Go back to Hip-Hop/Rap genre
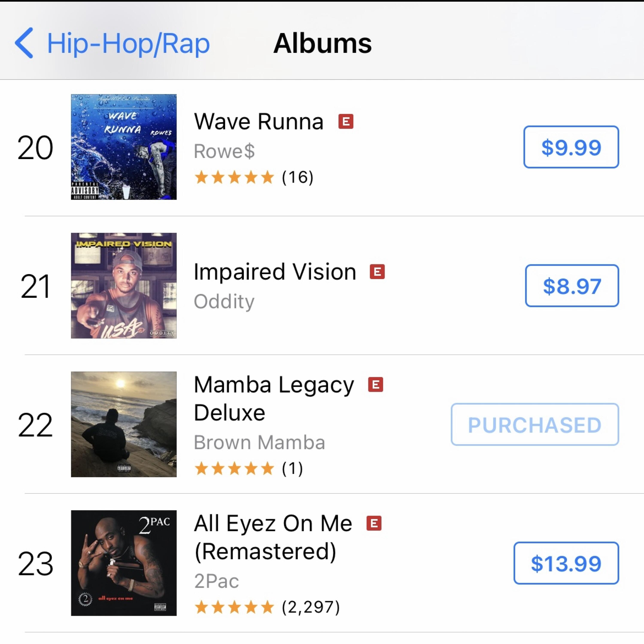 click(x=128, y=44)
